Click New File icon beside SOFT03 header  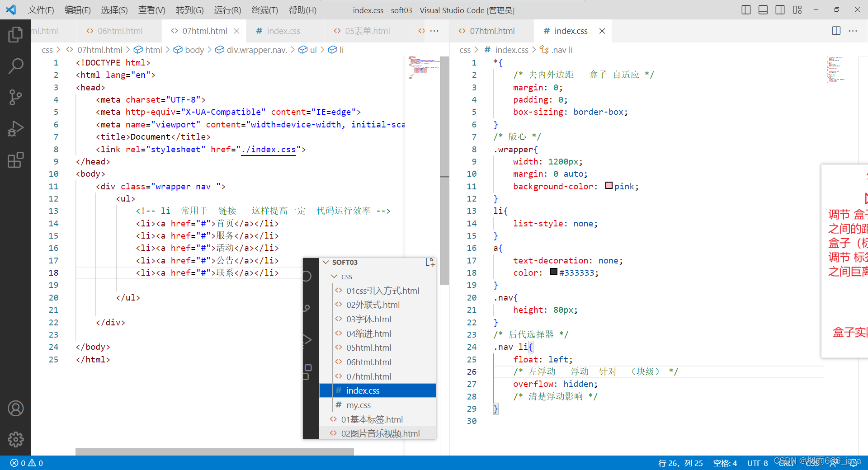(x=430, y=262)
